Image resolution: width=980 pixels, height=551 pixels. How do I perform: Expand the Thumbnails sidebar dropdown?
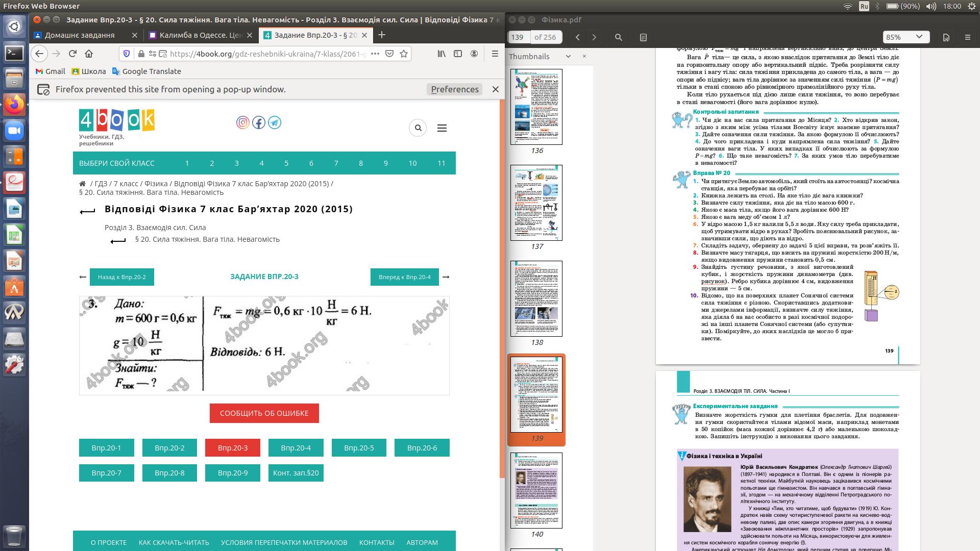pyautogui.click(x=568, y=57)
